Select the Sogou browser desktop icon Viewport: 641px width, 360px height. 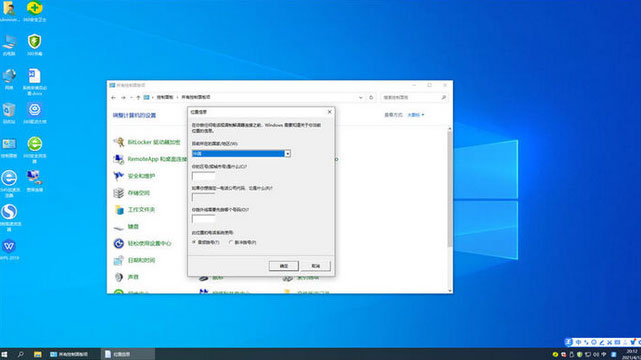pyautogui.click(x=9, y=218)
